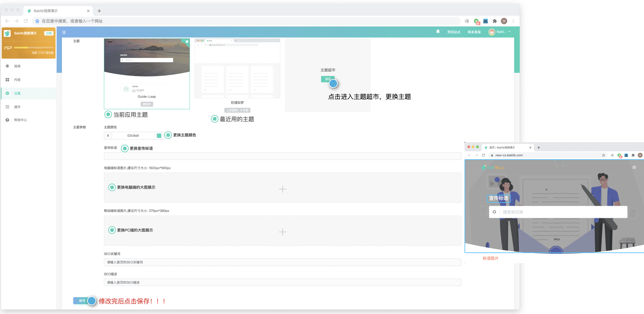The image size is (644, 314).
Task: Open the notification bell
Action: point(438,31)
